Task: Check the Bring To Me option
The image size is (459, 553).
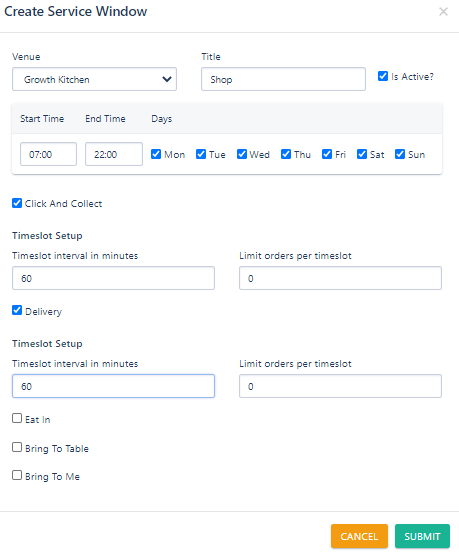Action: pos(17,475)
